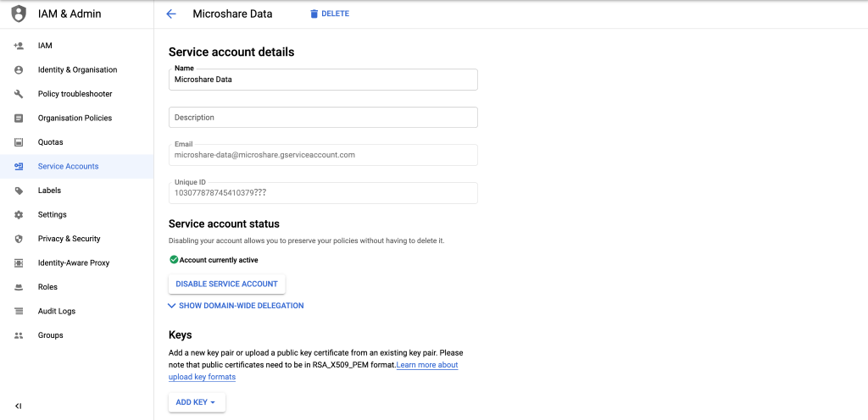Click the Name field containing Microshare Data
Viewport: 868px width, 420px height.
[x=323, y=80]
